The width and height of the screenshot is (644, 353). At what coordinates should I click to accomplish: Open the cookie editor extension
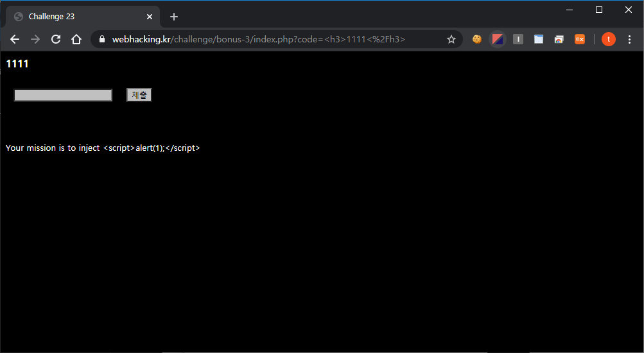477,39
